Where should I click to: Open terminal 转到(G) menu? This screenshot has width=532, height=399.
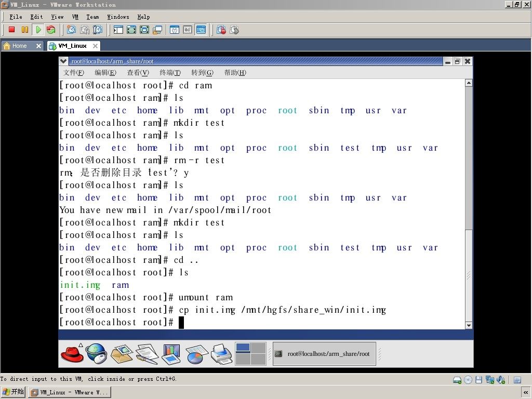[202, 72]
